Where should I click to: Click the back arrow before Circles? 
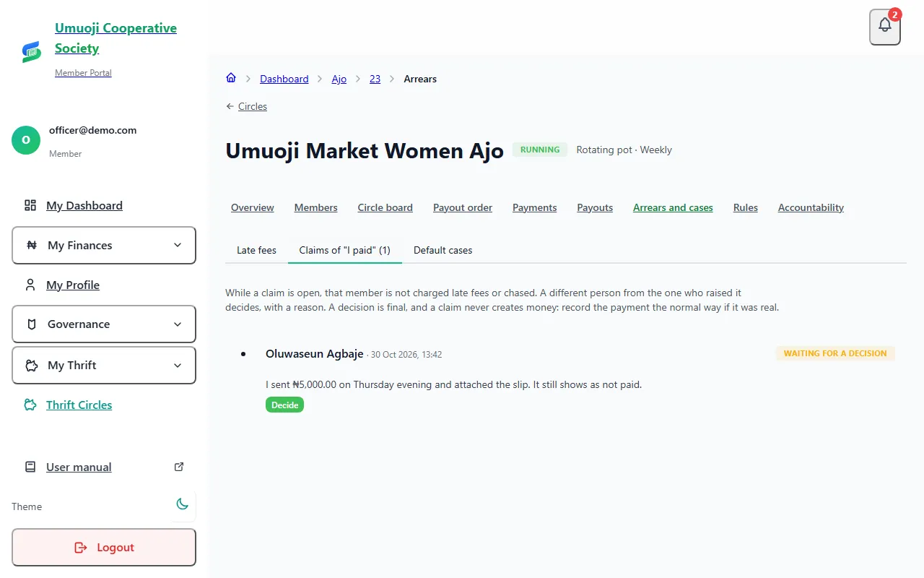[x=230, y=106]
